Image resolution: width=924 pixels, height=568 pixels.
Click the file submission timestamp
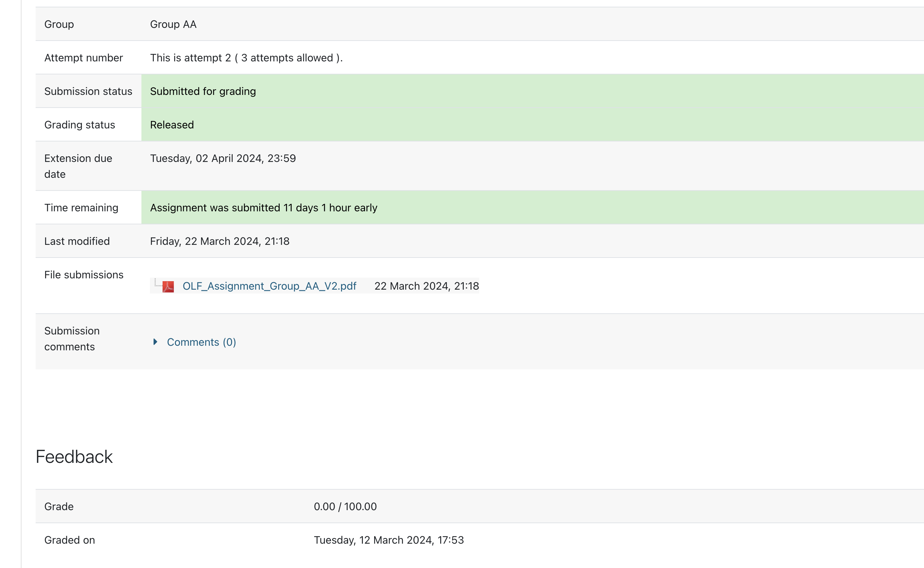click(x=426, y=286)
